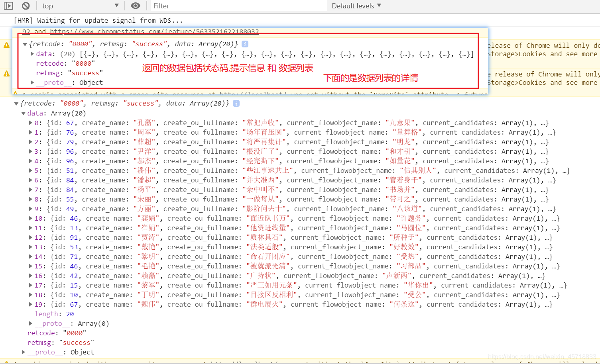Click the warning triangle icon beside the second Chrome release message
Screen dimensions: 600x364
click(x=6, y=73)
